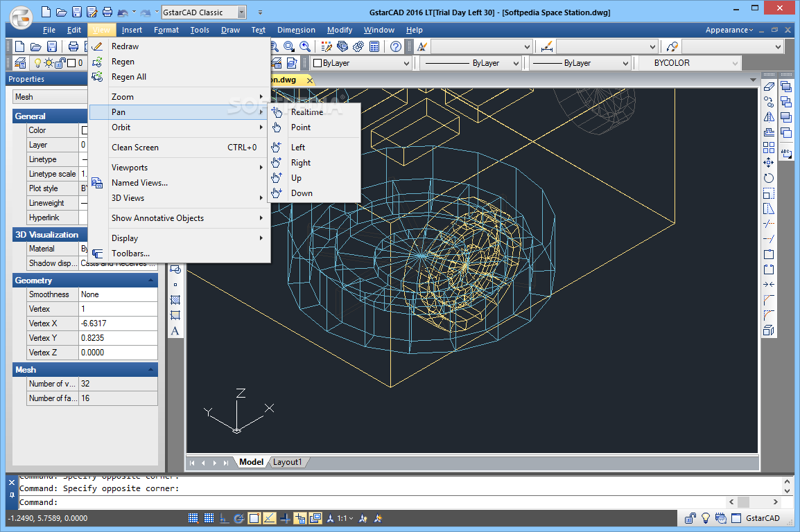Toggle Ortho mode in status bar
Screen dimensions: 800x532
224,518
